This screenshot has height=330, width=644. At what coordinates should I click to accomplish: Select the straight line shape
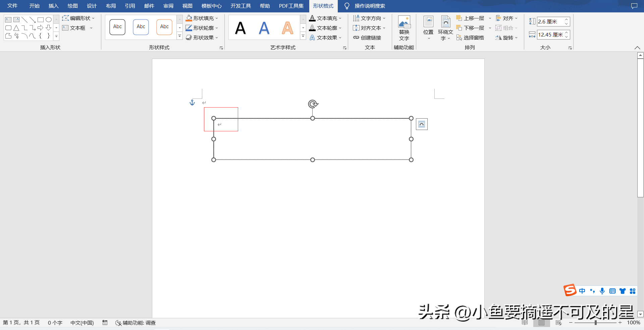coord(24,20)
